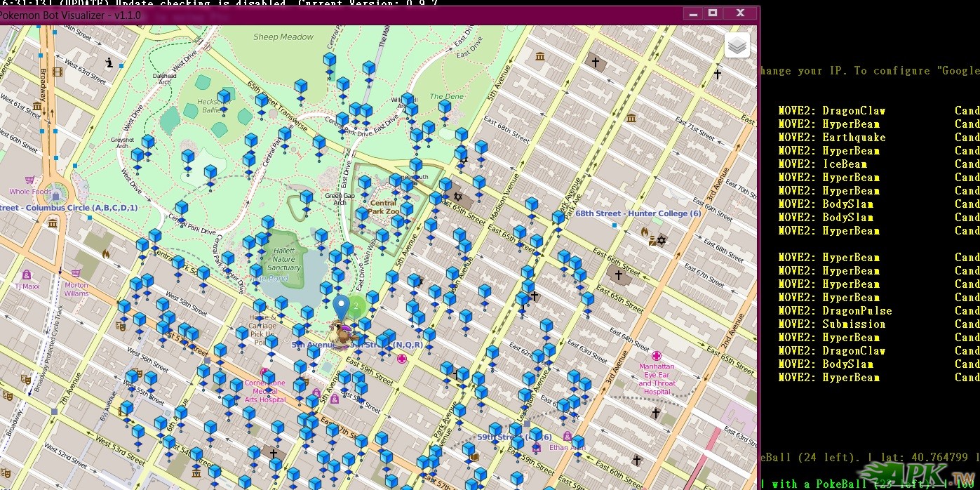The height and width of the screenshot is (490, 980).
Task: Click the Sheep Meadow map label
Action: pos(283,37)
